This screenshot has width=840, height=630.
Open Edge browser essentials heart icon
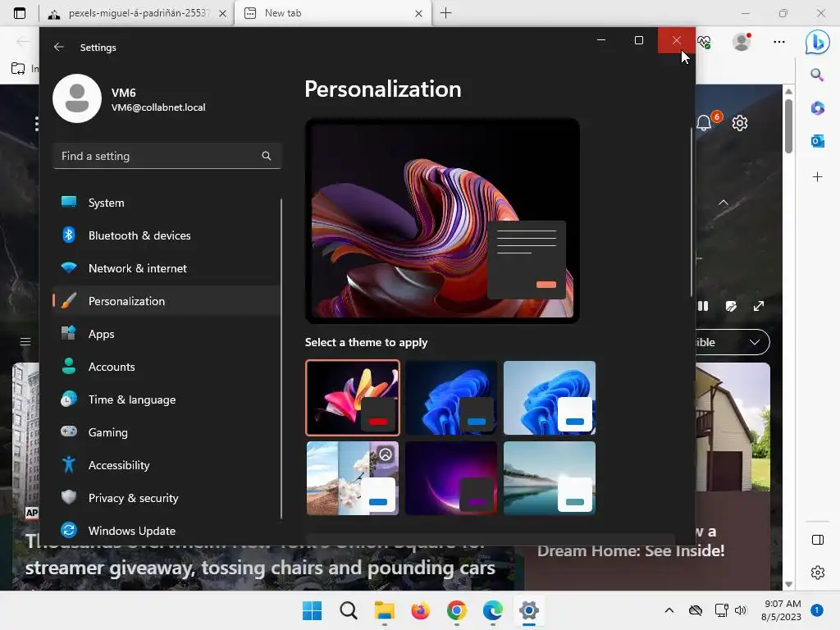pyautogui.click(x=704, y=42)
